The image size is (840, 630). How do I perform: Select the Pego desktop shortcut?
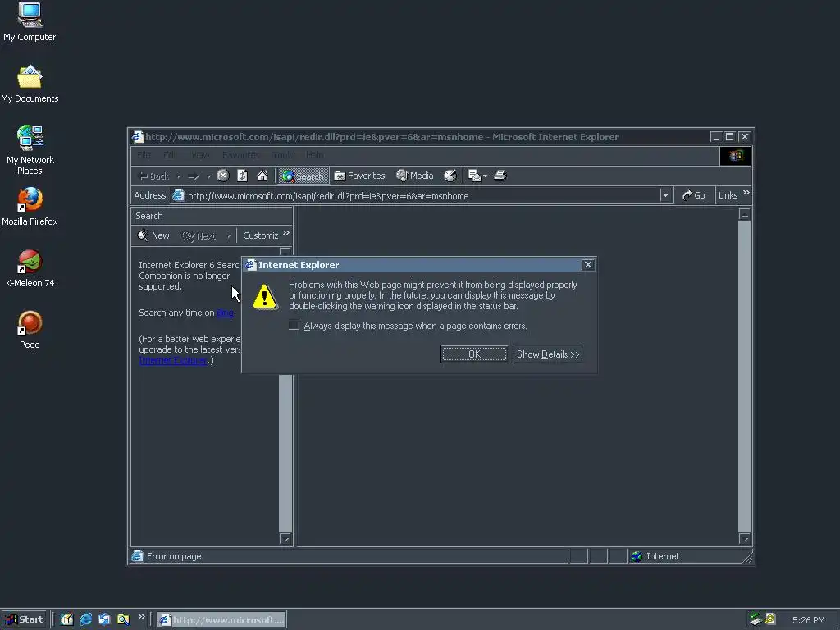coord(30,330)
